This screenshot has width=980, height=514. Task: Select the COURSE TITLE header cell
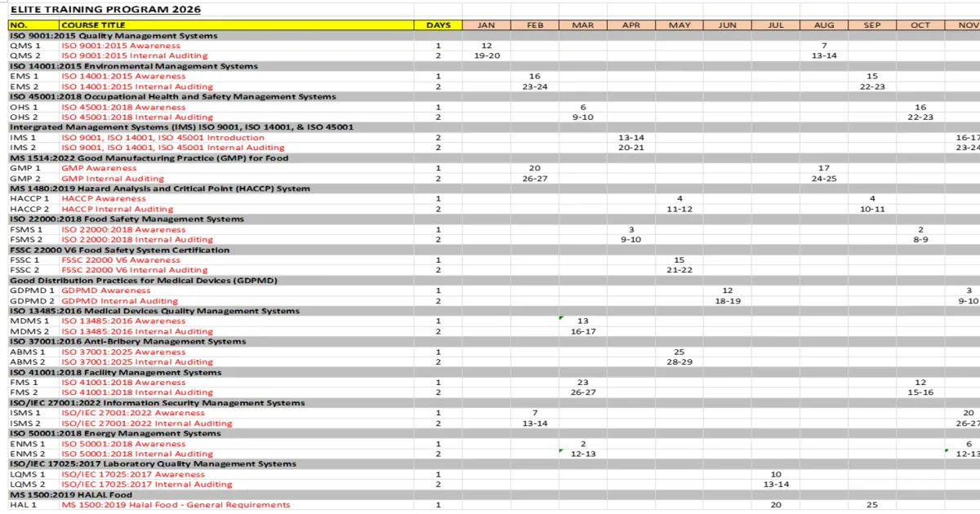pyautogui.click(x=237, y=25)
